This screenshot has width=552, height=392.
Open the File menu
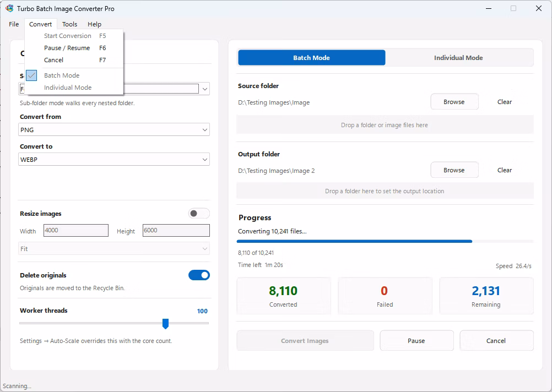[14, 24]
